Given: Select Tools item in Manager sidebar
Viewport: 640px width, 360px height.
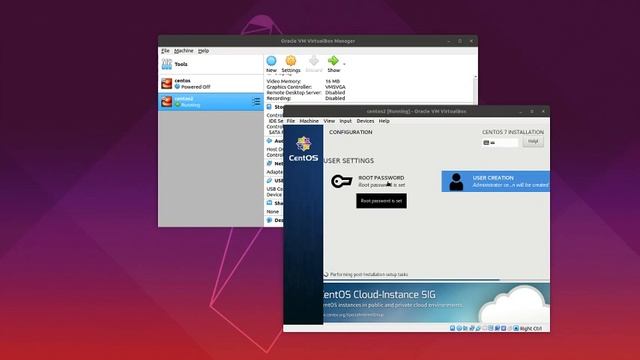Looking at the screenshot, I should [x=211, y=64].
